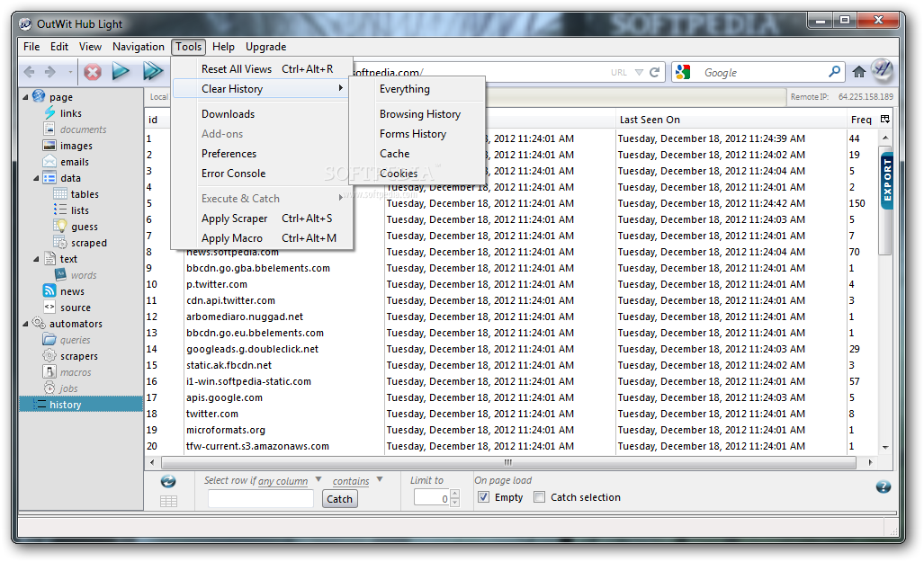Toggle the Empty checkbox
Viewport: 924px width, 562px height.
[483, 496]
